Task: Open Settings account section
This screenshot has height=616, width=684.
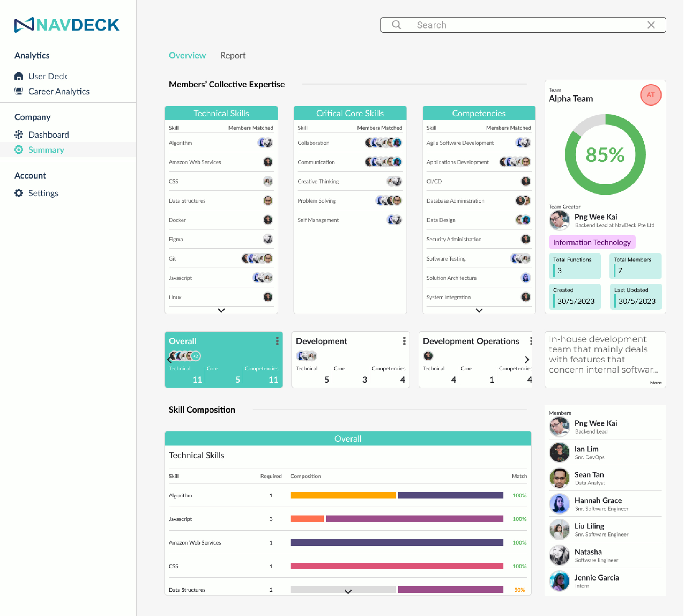Action: (x=43, y=193)
